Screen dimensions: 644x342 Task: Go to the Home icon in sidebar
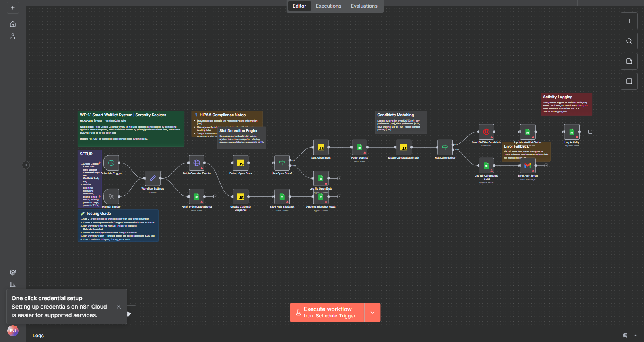pyautogui.click(x=13, y=24)
